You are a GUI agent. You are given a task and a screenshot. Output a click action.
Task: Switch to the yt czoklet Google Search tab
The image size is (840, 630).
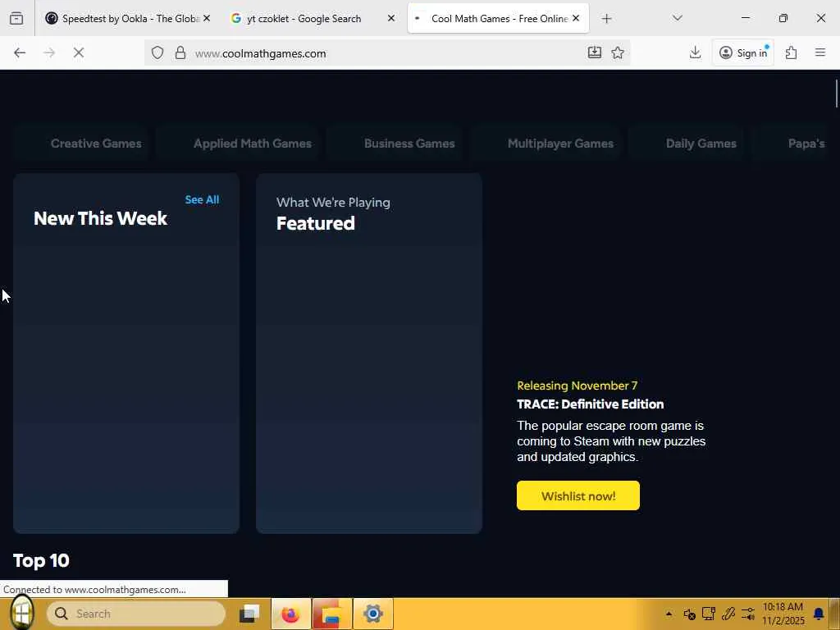coord(313,18)
